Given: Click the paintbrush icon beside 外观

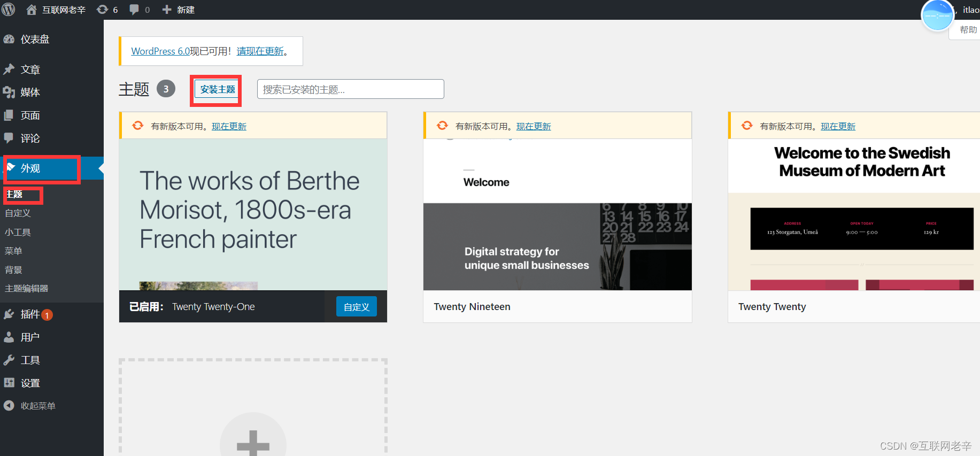Looking at the screenshot, I should point(11,167).
